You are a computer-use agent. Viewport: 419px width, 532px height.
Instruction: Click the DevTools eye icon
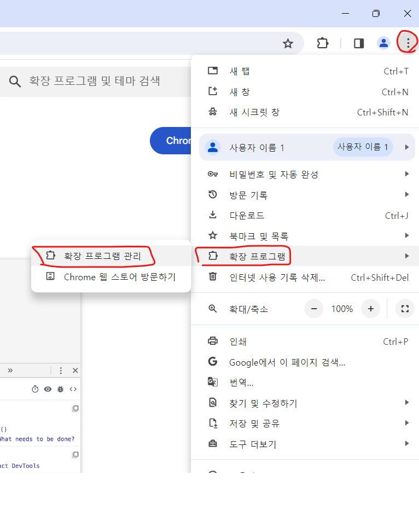[x=48, y=389]
